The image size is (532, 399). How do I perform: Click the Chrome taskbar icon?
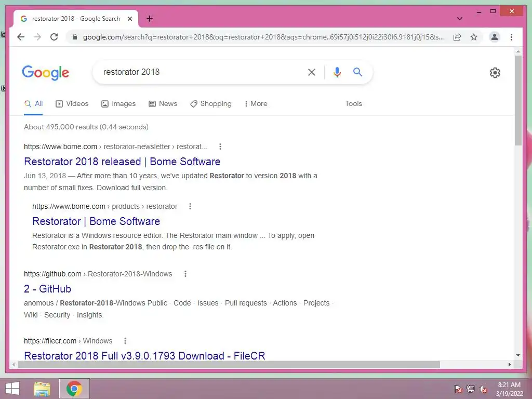(74, 389)
